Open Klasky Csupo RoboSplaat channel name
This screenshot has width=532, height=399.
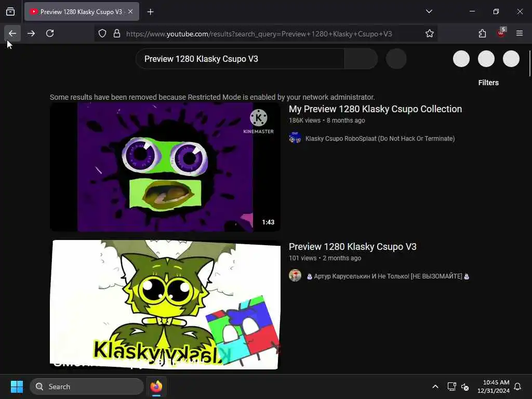coord(380,138)
